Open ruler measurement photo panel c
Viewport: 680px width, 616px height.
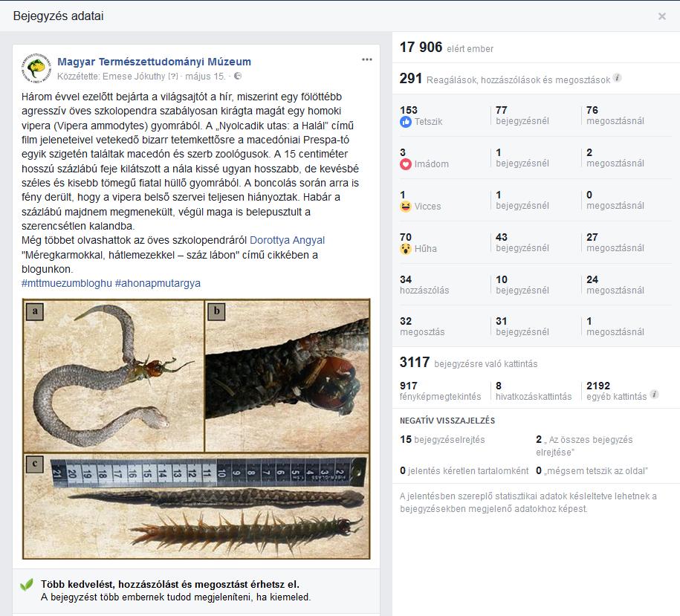click(x=196, y=506)
